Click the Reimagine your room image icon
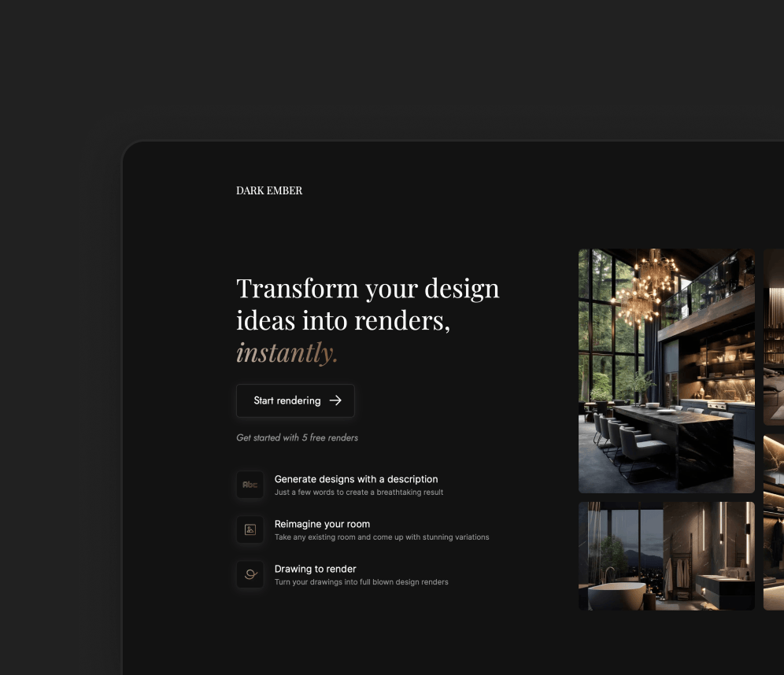The image size is (784, 675). pyautogui.click(x=250, y=529)
